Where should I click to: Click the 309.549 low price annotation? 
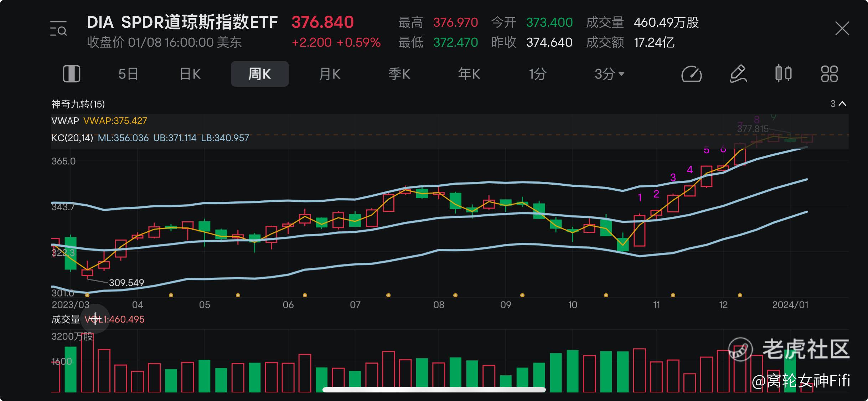126,283
